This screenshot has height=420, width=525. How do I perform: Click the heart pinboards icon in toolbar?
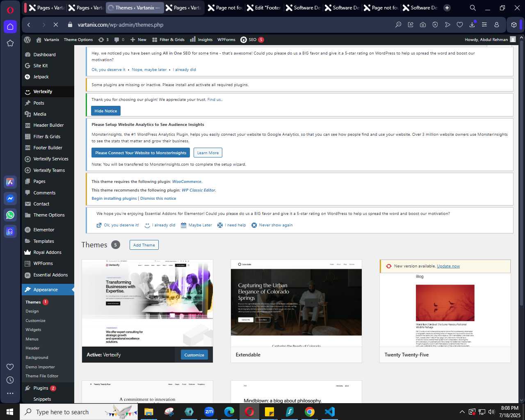460,25
